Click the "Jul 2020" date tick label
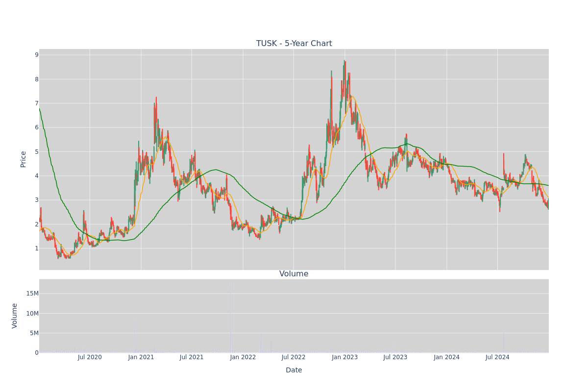Viewport: 588px width, 392px height. tap(90, 357)
